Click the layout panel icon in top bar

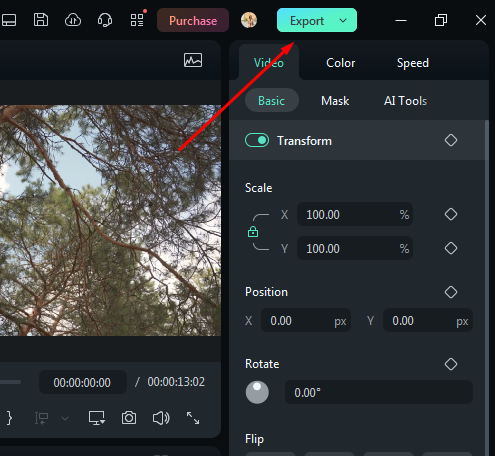pos(9,20)
